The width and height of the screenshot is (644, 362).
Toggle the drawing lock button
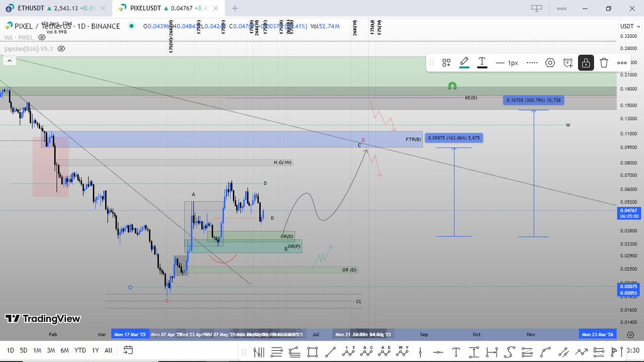586,63
